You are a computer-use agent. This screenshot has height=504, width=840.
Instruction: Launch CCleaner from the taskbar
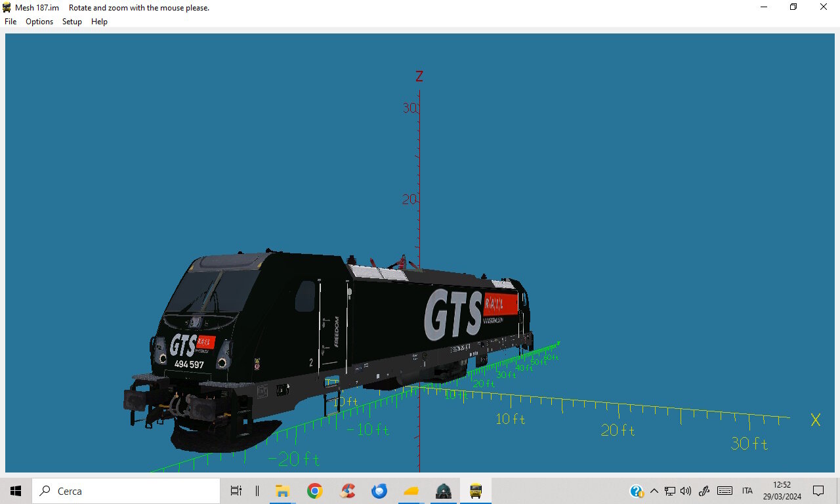pos(347,491)
